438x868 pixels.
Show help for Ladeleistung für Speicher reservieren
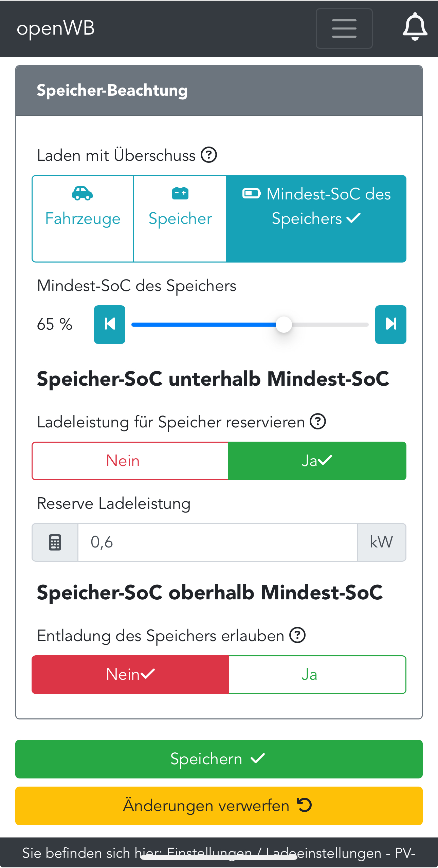coord(318,422)
